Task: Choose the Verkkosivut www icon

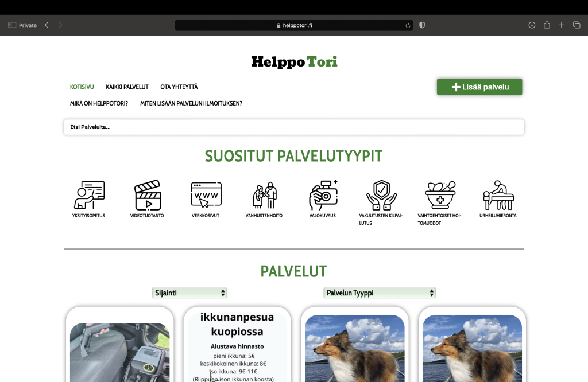Action: 206,195
